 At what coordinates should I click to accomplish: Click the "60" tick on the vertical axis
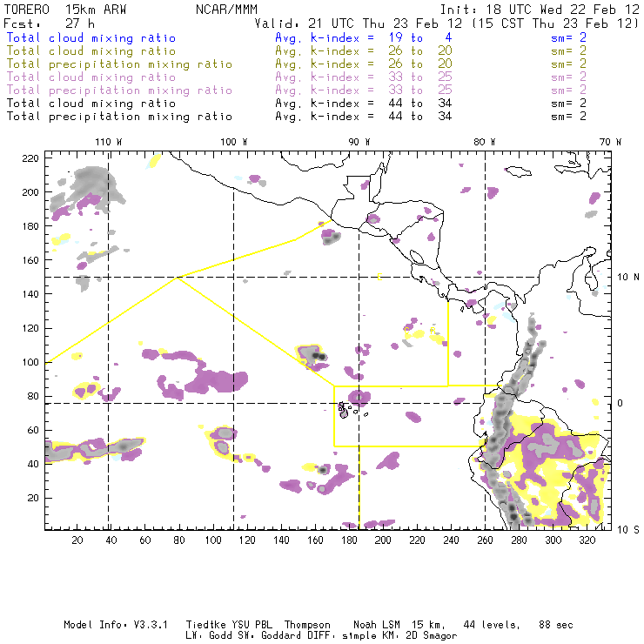[33, 430]
